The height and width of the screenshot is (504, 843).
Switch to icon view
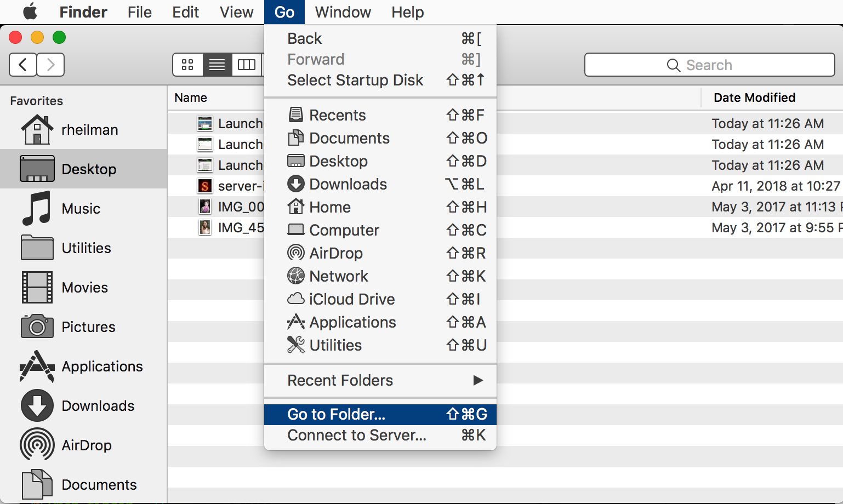click(x=188, y=65)
